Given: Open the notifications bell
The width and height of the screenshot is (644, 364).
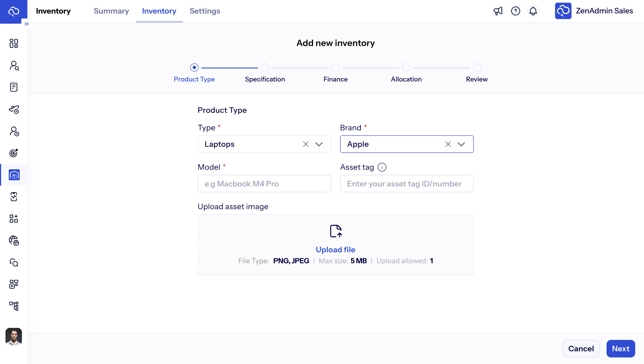Looking at the screenshot, I should point(533,11).
